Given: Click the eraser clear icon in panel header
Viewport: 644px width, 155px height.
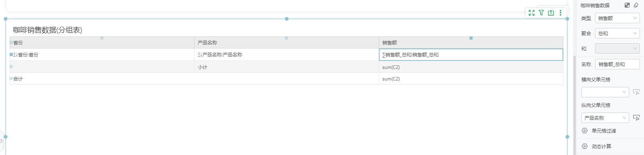Looking at the screenshot, I should 636,5.
